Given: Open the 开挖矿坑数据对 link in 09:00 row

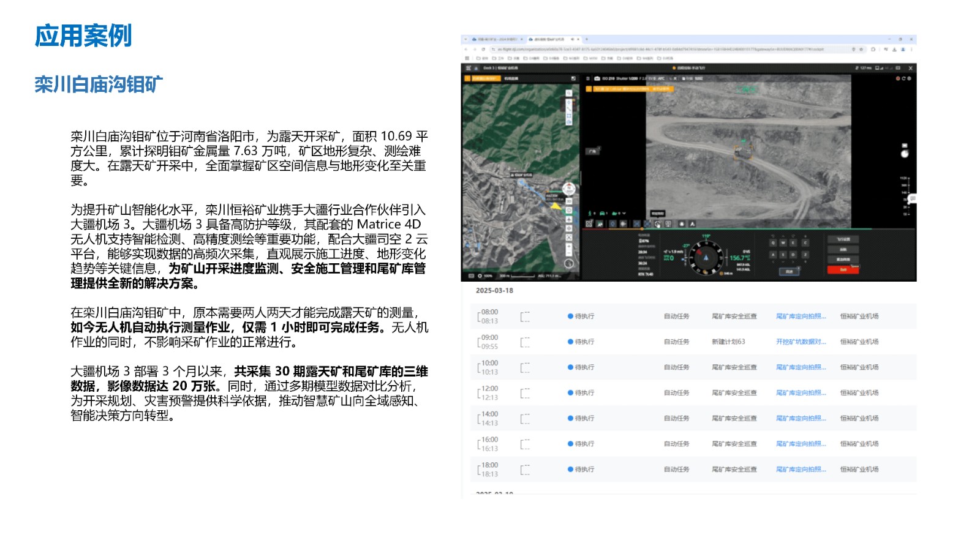Looking at the screenshot, I should tap(801, 342).
